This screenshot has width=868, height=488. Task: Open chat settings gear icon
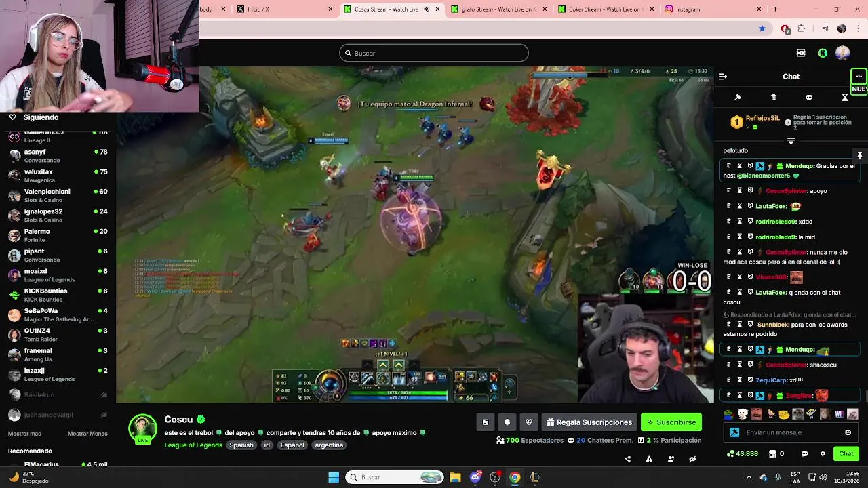click(x=823, y=453)
